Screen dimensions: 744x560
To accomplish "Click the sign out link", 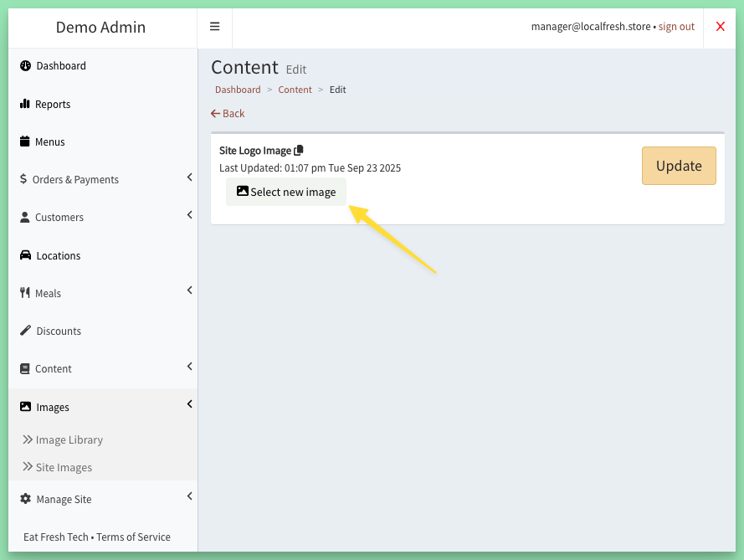I will tap(676, 27).
